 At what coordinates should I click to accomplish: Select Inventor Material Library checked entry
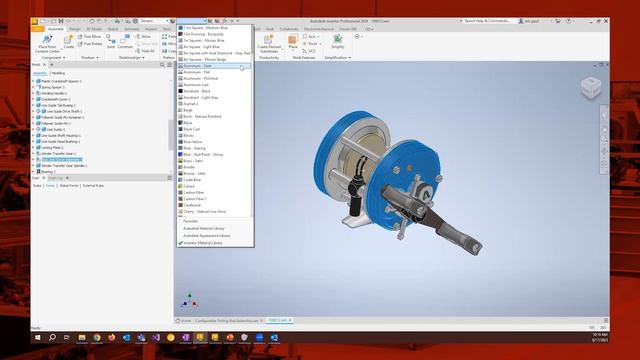pos(203,243)
